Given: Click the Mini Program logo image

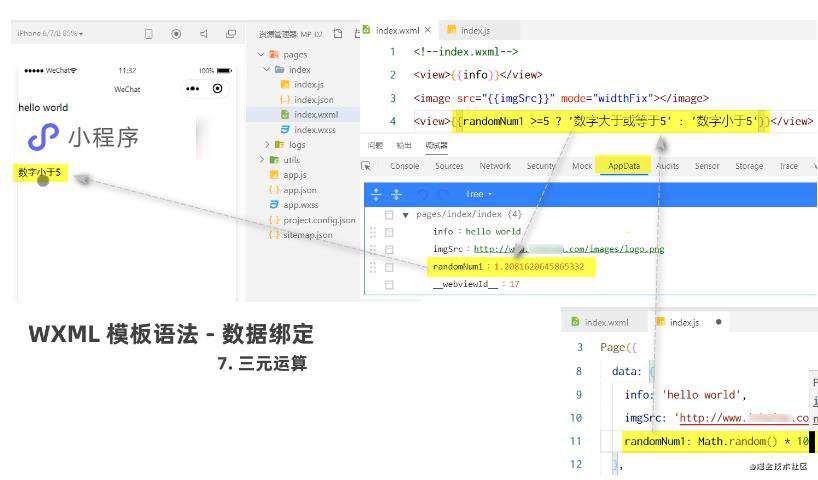Looking at the screenshot, I should (x=83, y=137).
